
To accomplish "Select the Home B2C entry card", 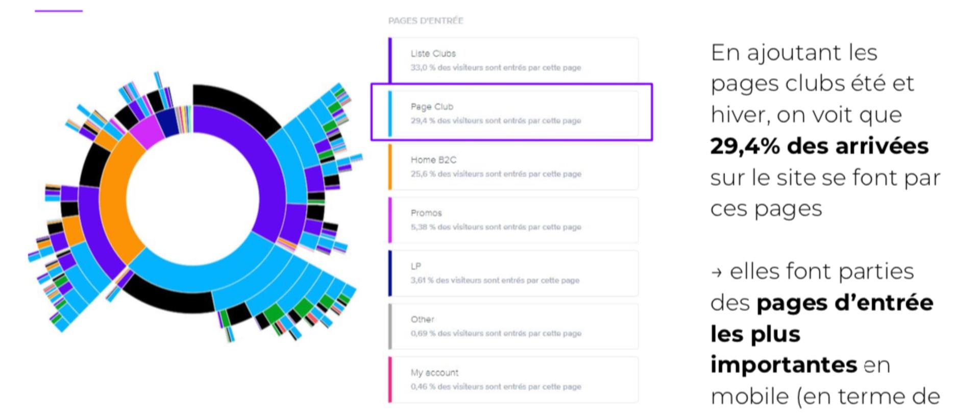I will point(513,167).
